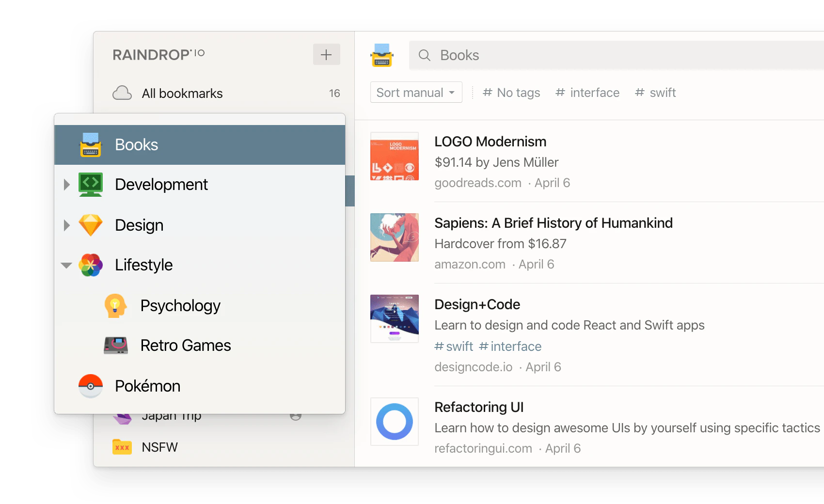
Task: Open the Pokémon collection
Action: (200, 386)
